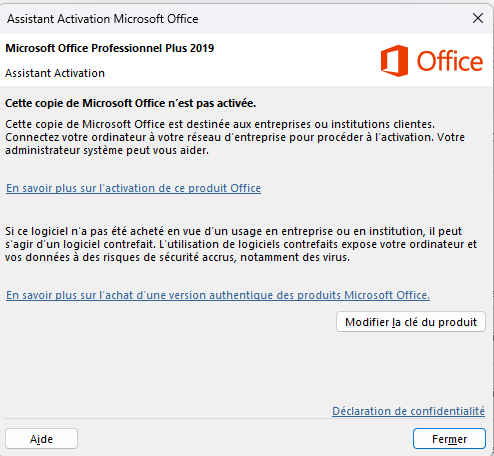Click the Aide button
The image size is (494, 456).
pos(41,439)
